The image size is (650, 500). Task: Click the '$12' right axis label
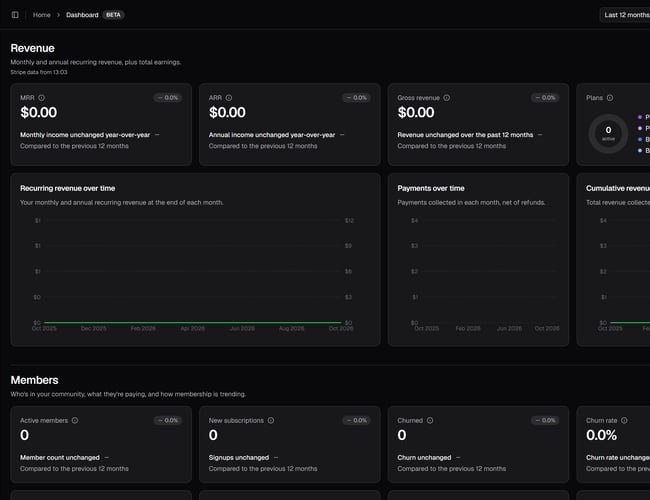349,221
